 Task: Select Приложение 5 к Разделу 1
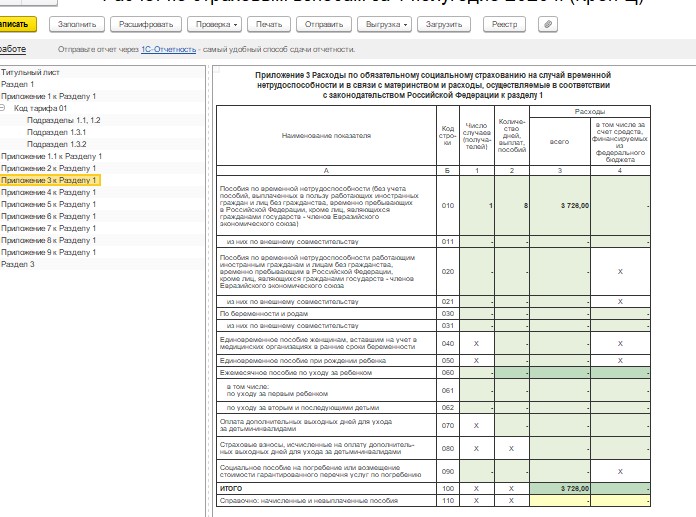(48, 204)
